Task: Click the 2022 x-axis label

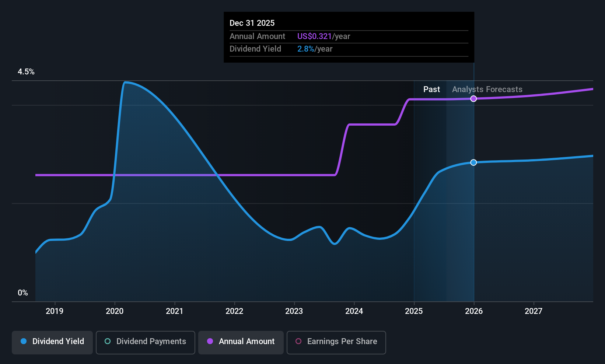Action: coord(234,311)
